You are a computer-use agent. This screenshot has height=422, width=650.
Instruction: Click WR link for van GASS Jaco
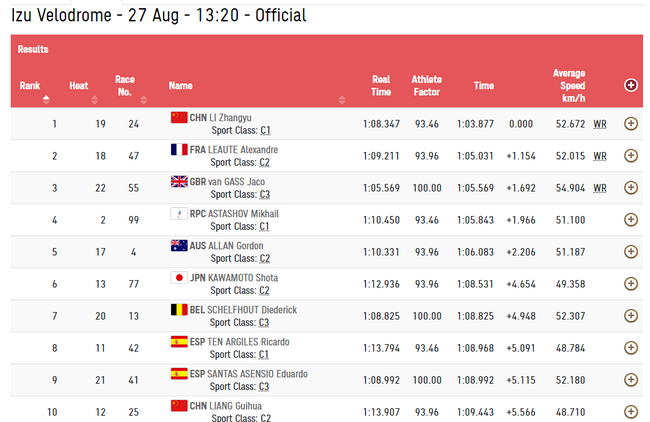599,188
